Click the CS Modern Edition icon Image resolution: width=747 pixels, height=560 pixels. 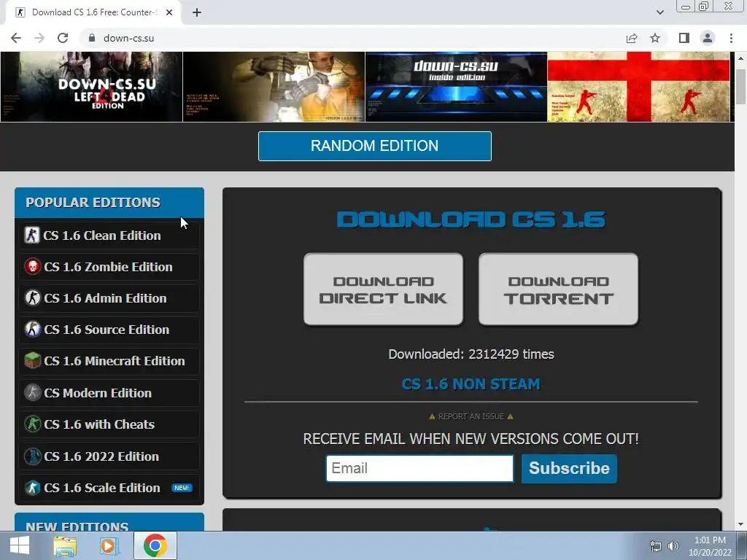point(32,393)
